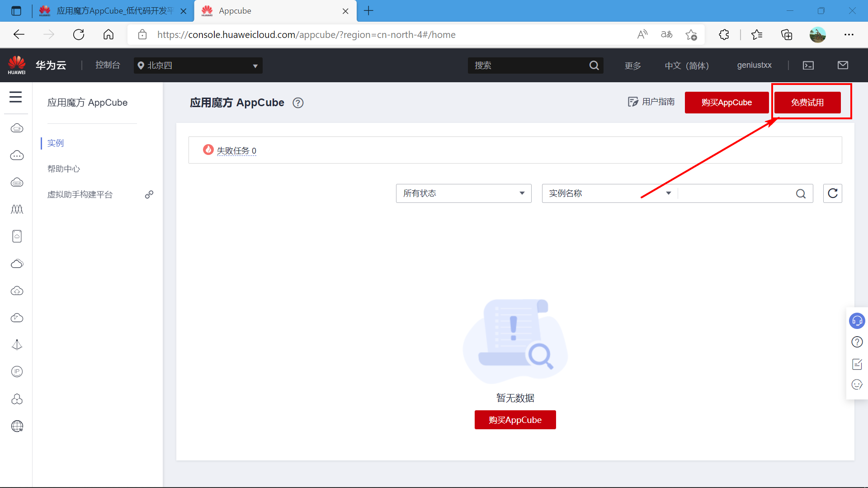The height and width of the screenshot is (488, 868).
Task: Open the hamburger service list menu
Action: click(x=16, y=97)
